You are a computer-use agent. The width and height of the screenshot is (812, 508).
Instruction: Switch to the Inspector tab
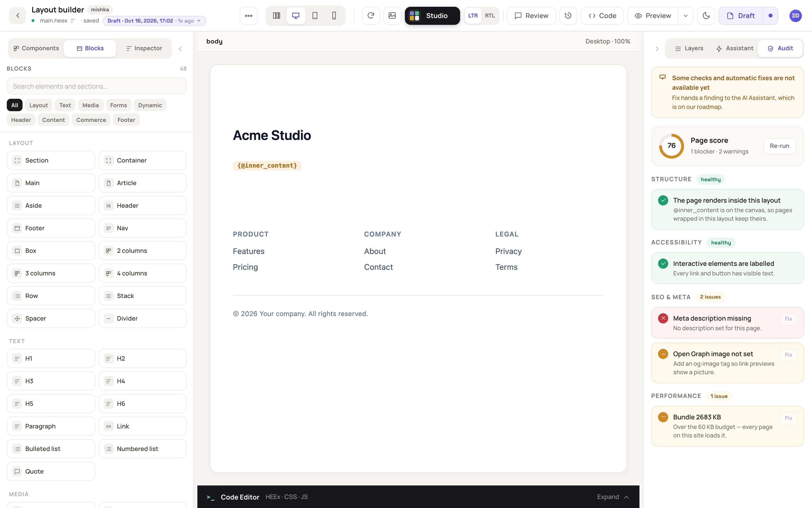tap(144, 48)
